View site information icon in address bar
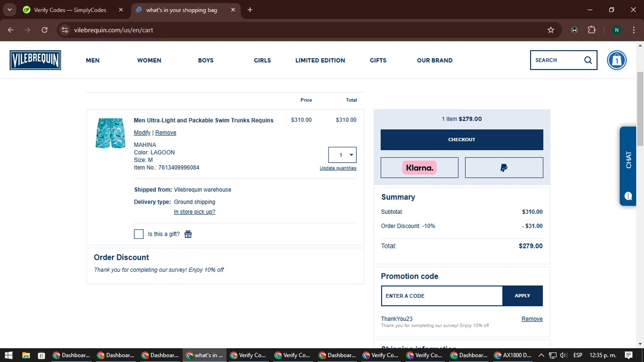This screenshot has height=362, width=644. click(x=65, y=30)
